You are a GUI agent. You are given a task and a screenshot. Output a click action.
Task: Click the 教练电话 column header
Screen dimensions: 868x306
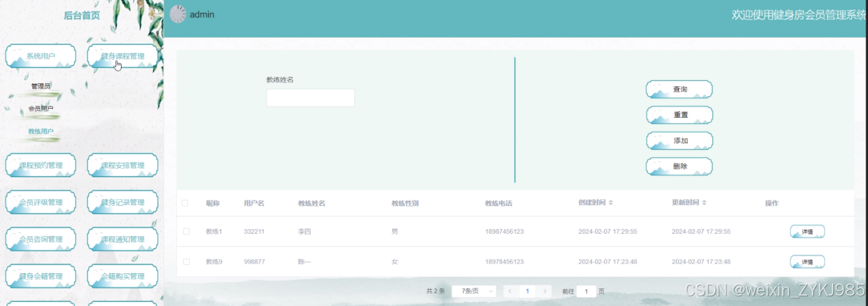click(x=498, y=203)
